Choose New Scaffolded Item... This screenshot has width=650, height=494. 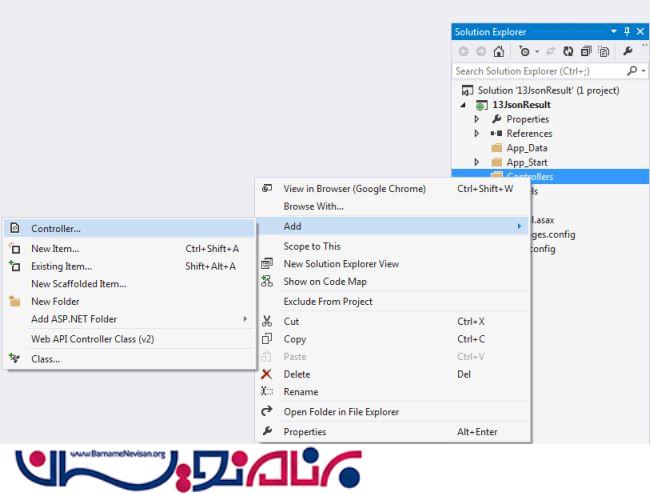pos(129,284)
